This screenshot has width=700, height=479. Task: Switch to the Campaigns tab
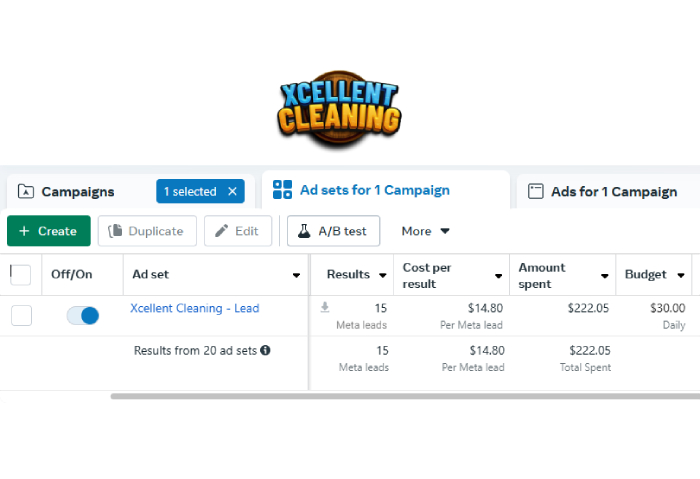click(x=78, y=192)
